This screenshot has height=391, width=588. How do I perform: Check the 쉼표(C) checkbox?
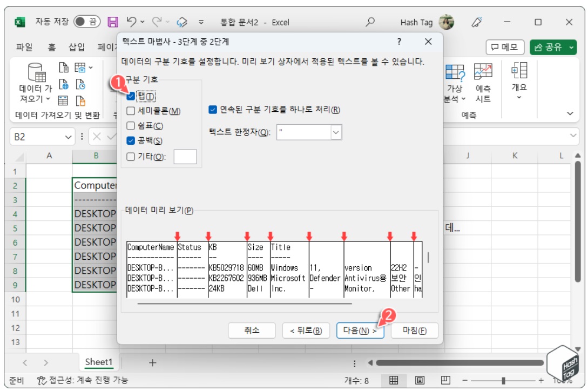coord(131,126)
